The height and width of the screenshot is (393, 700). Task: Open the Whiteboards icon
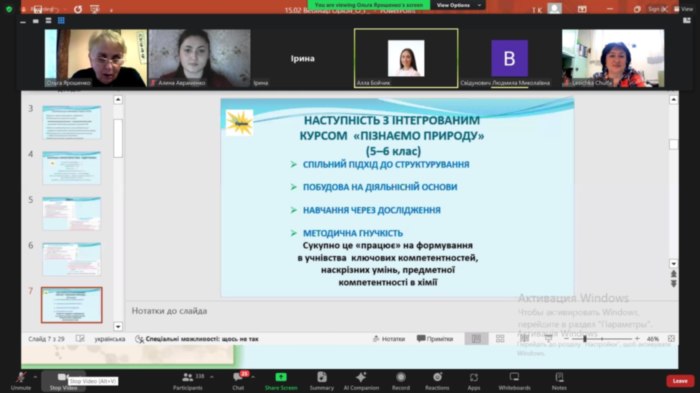514,377
